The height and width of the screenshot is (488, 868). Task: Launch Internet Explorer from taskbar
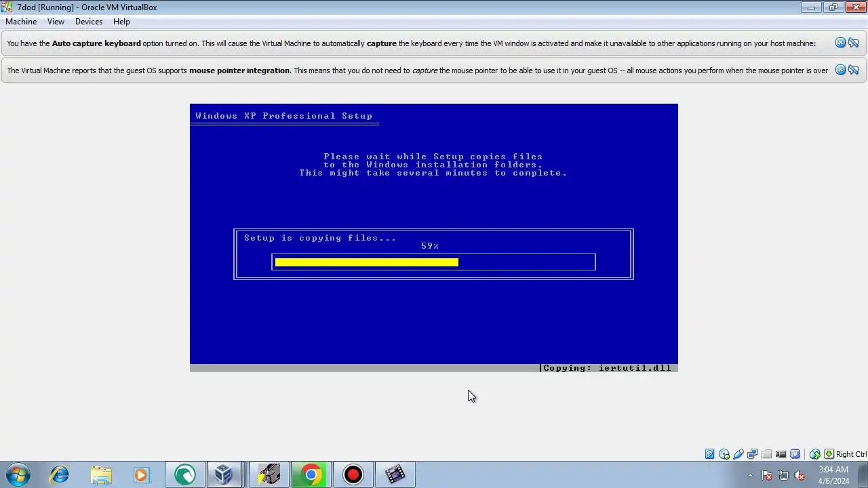click(60, 474)
